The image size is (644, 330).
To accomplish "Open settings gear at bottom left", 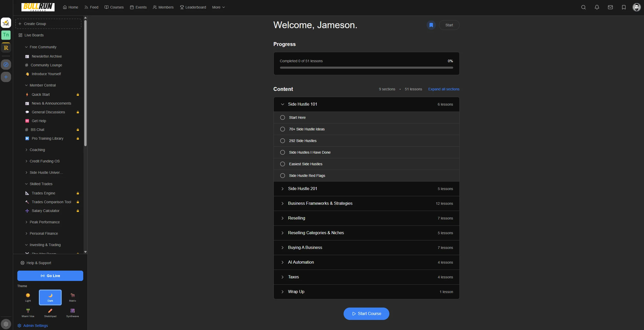I will click(6, 324).
